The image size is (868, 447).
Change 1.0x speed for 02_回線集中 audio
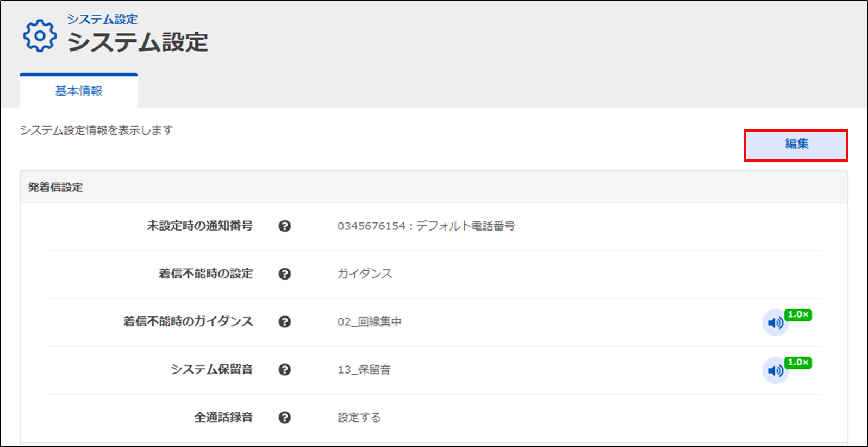pyautogui.click(x=798, y=315)
